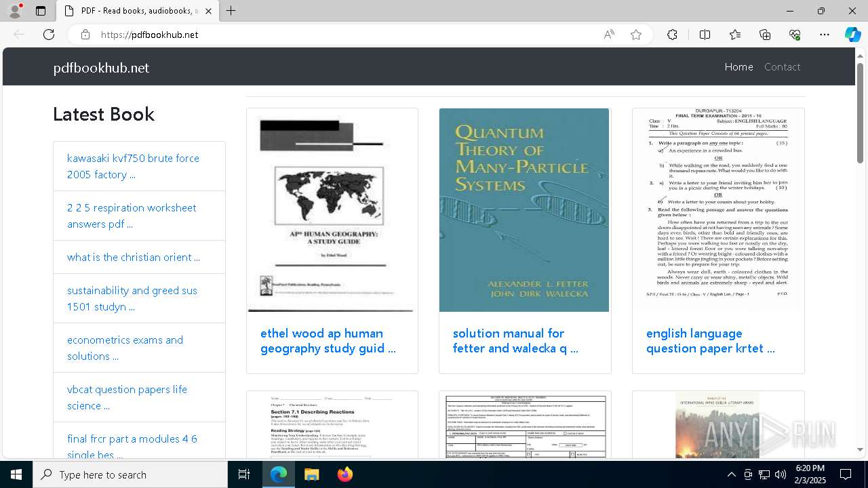Open Contact navigation link
Image resolution: width=868 pixels, height=488 pixels.
[x=782, y=66]
